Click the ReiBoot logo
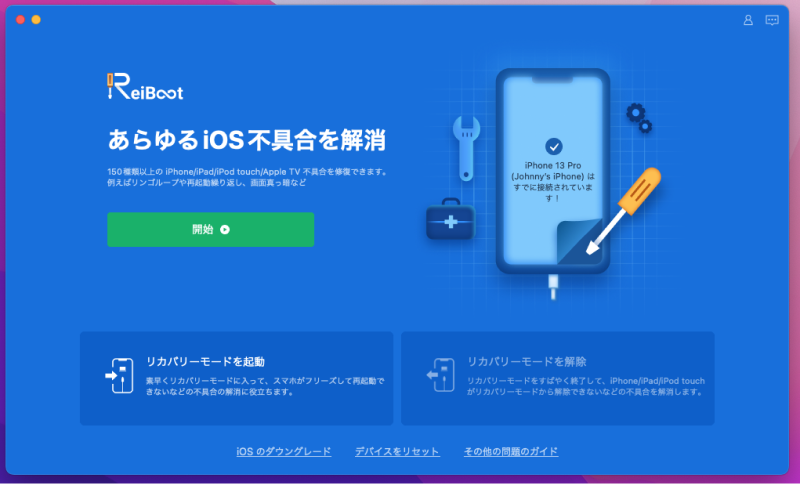This screenshot has height=484, width=800. (145, 87)
